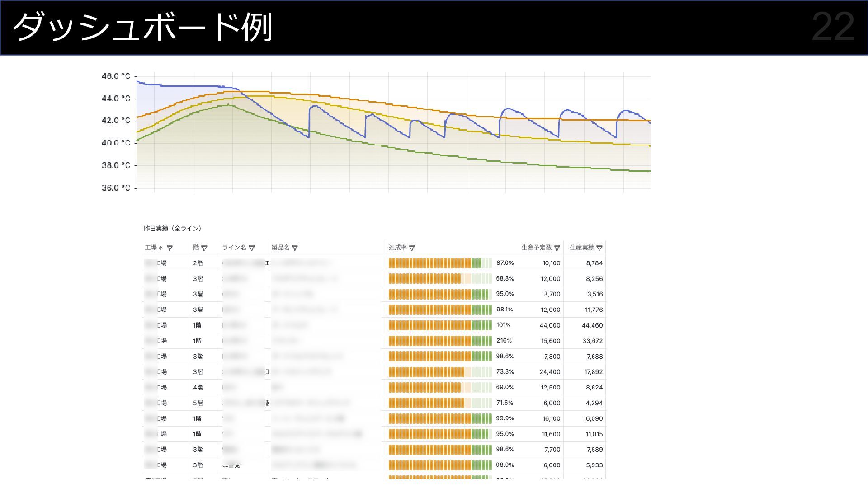The width and height of the screenshot is (868, 488).
Task: Click the 46.0 °C axis label on chart
Action: click(x=116, y=76)
